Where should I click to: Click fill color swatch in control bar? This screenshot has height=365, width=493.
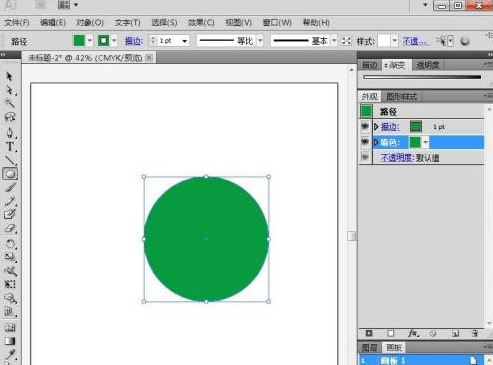(79, 41)
